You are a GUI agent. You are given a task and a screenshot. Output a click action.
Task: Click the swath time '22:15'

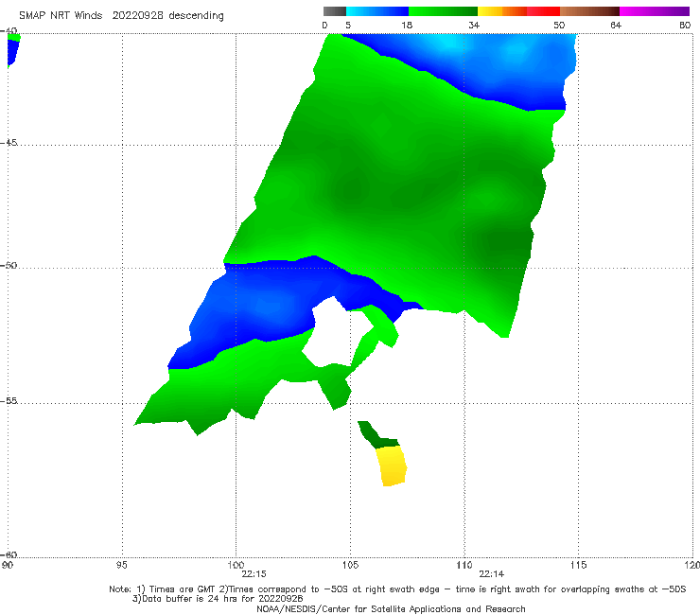(x=254, y=574)
